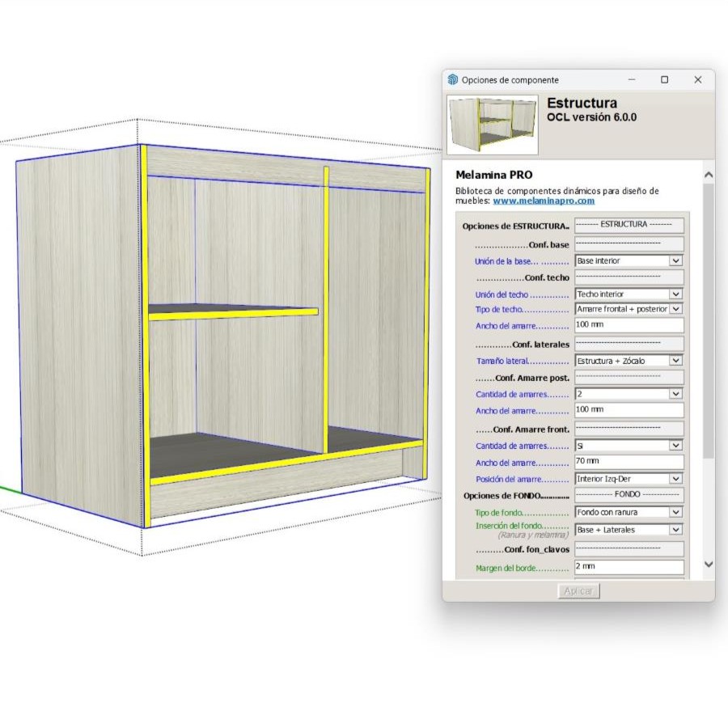The height and width of the screenshot is (728, 728).
Task: Click the 70 mm Ancho del amarre field
Action: pos(629,462)
